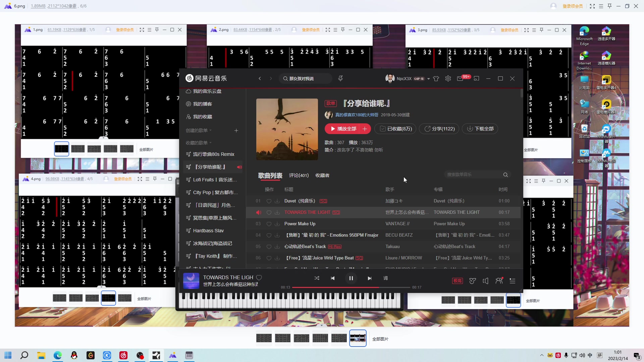Open the lyrics 词 icon in player bar
The width and height of the screenshot is (644, 362).
pos(385,278)
